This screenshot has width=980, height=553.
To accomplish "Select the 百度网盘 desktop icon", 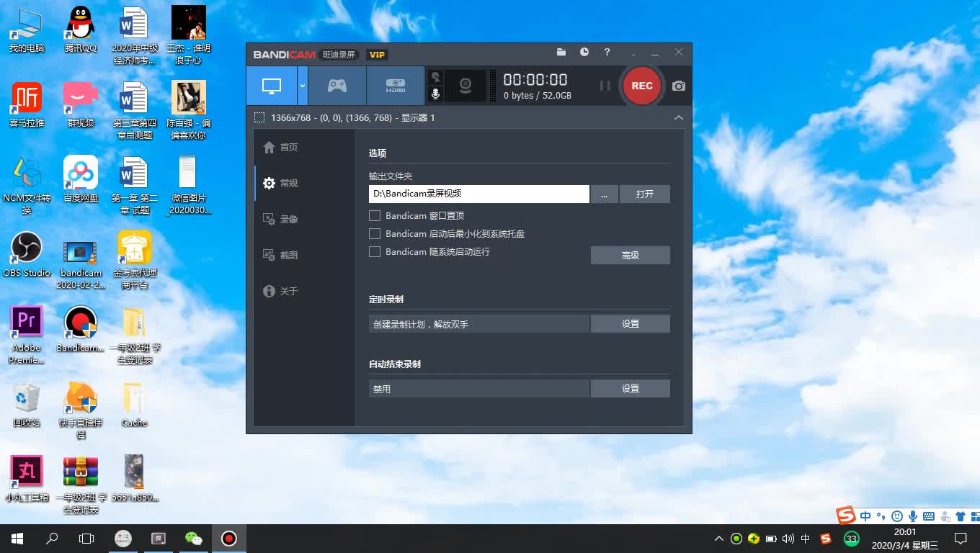I will click(81, 179).
